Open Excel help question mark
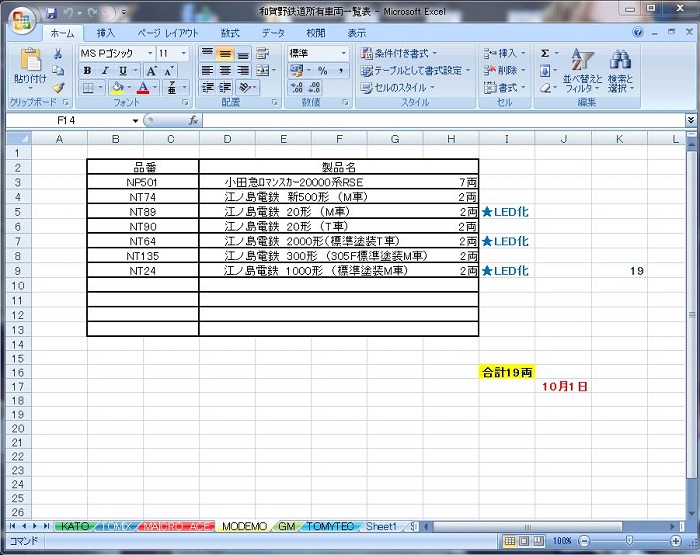700x555 pixels. [x=638, y=32]
